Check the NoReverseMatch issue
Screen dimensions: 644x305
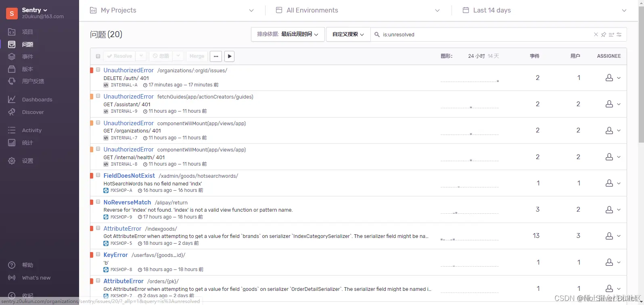pos(98,202)
